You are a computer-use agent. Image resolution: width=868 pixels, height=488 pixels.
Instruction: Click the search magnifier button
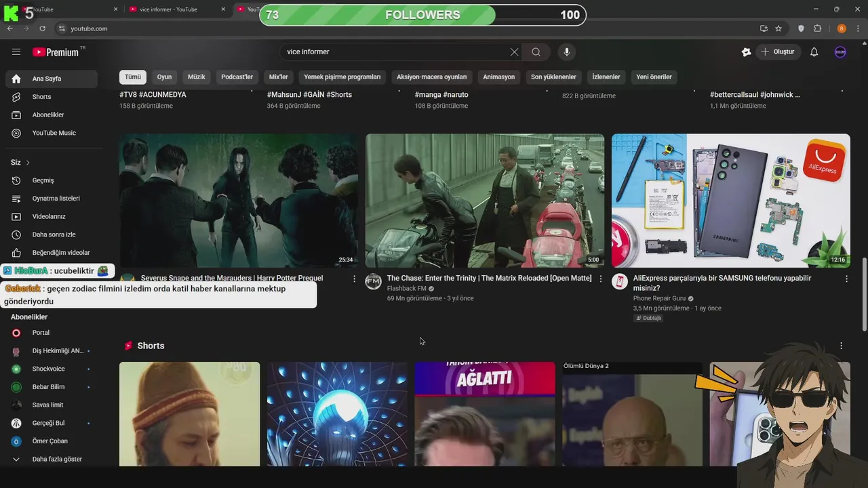[x=536, y=52]
